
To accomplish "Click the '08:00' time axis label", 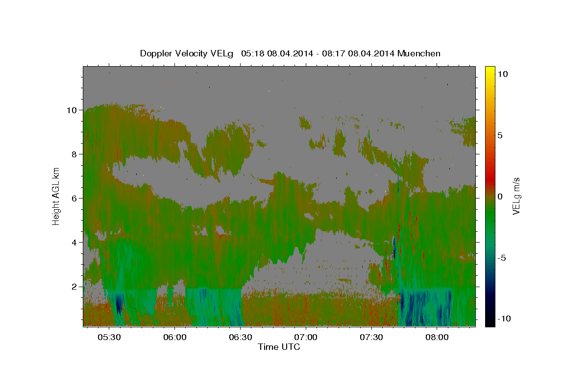I will click(437, 338).
